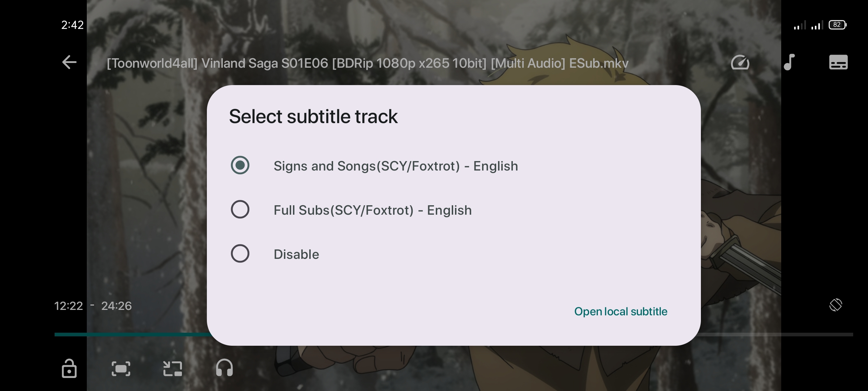Select the Disable radio button
868x391 pixels.
click(x=240, y=253)
